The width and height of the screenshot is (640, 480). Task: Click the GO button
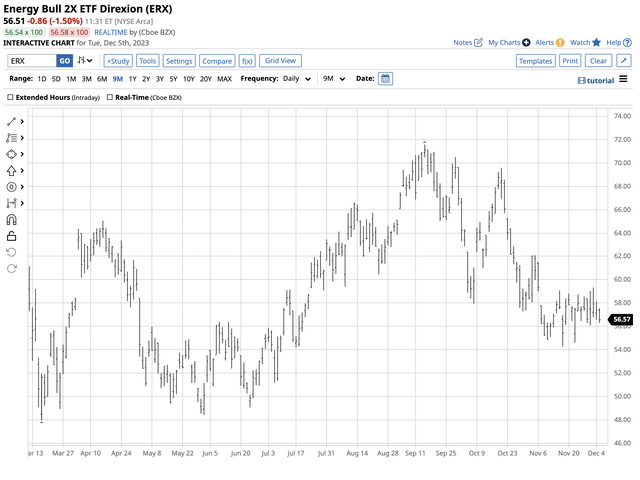pos(64,61)
